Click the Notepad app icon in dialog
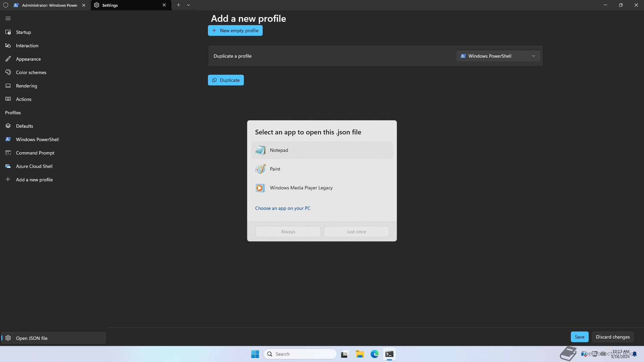Screen dimensions: 644x362 tap(260, 150)
